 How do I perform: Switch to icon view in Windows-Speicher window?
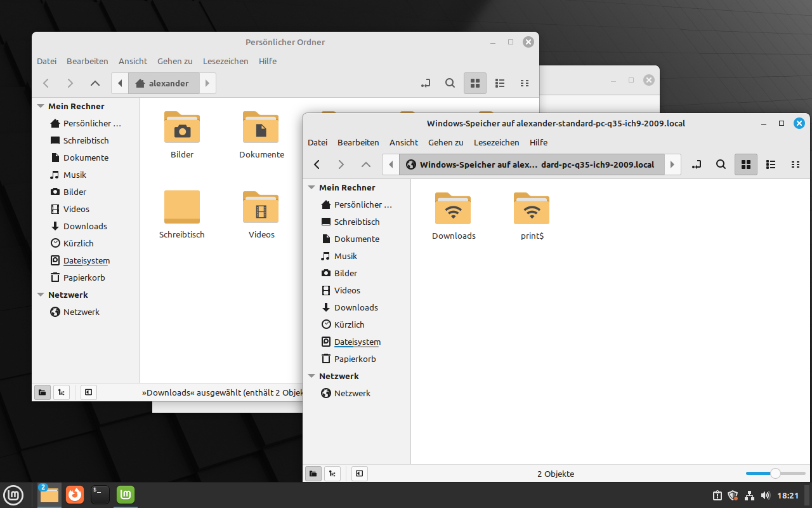[x=746, y=164]
